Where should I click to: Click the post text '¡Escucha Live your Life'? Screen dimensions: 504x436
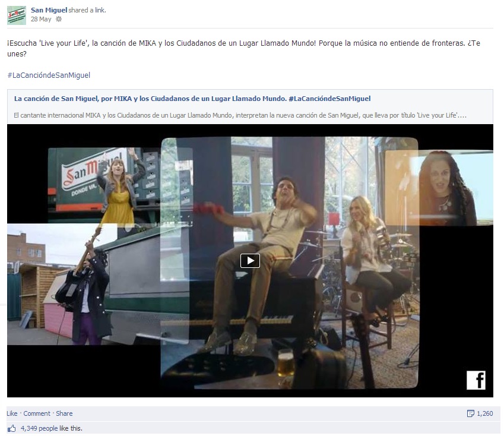click(x=243, y=48)
